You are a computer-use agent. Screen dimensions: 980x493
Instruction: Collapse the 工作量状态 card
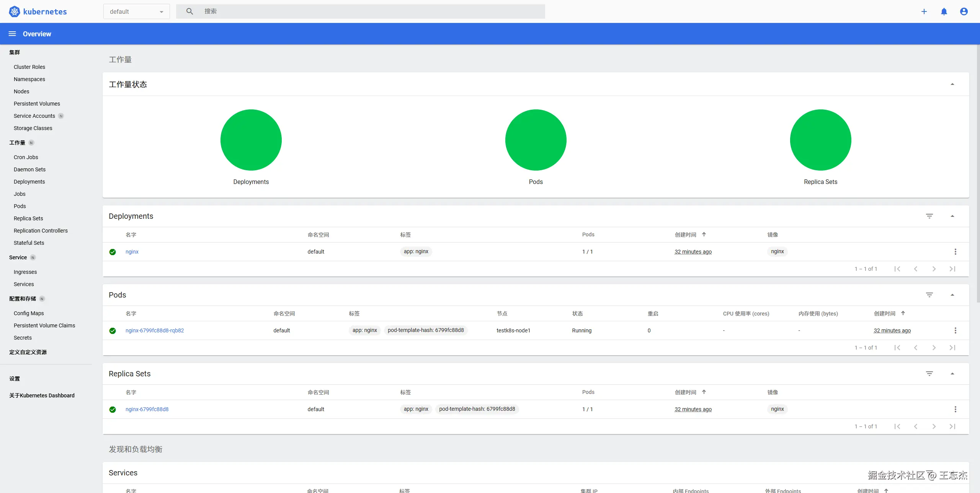tap(952, 84)
